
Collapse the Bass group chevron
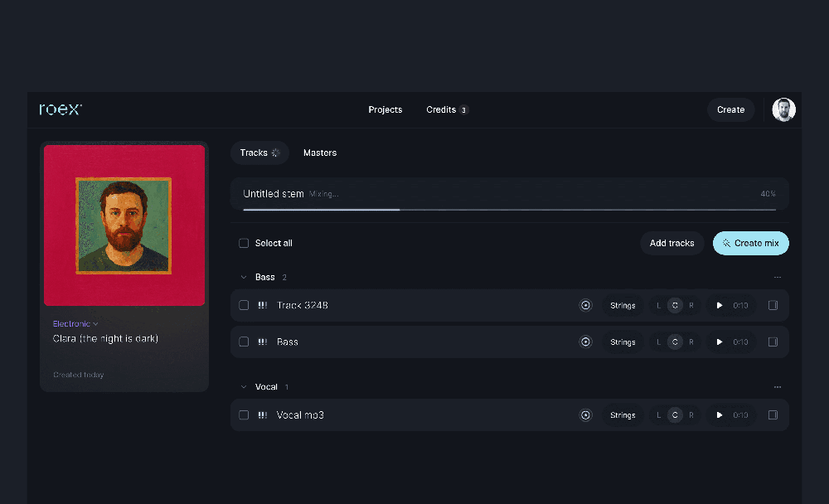(243, 277)
